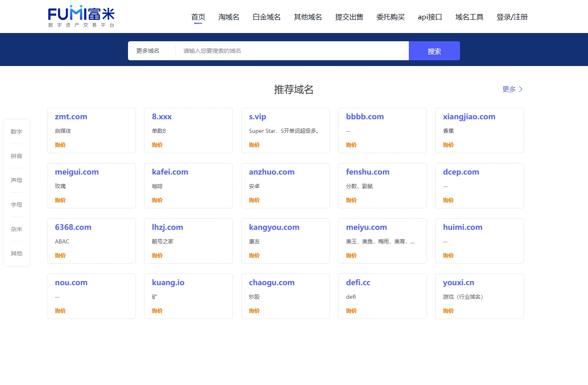588x385 pixels.
Task: Open the 首页 nav item
Action: point(198,17)
